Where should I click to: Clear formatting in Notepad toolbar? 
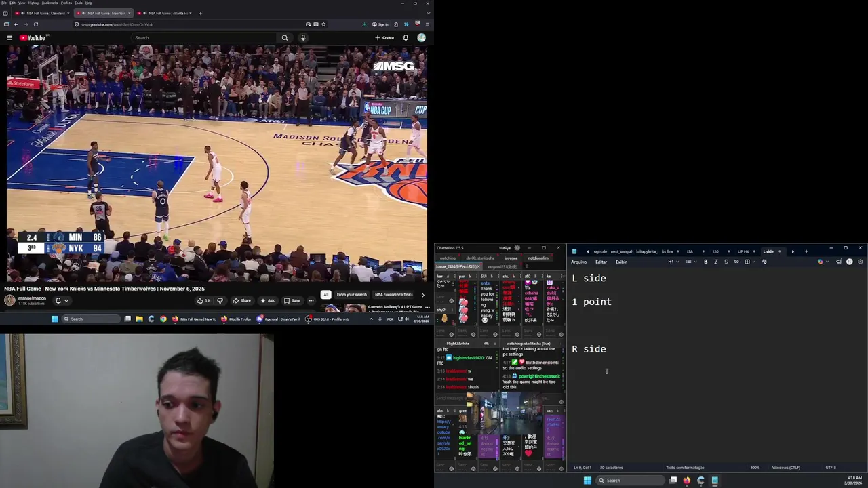click(x=764, y=262)
